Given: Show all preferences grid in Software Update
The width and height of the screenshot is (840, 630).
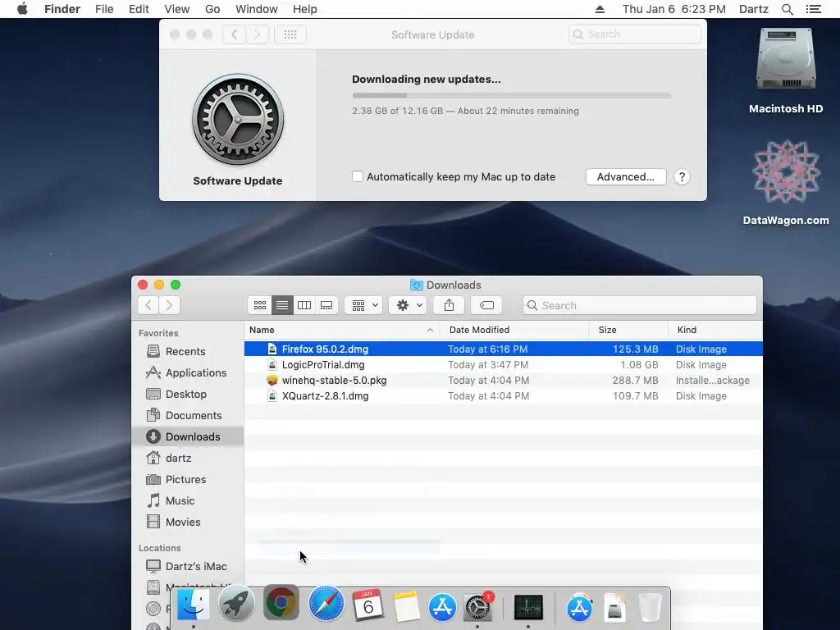Looking at the screenshot, I should (x=290, y=34).
